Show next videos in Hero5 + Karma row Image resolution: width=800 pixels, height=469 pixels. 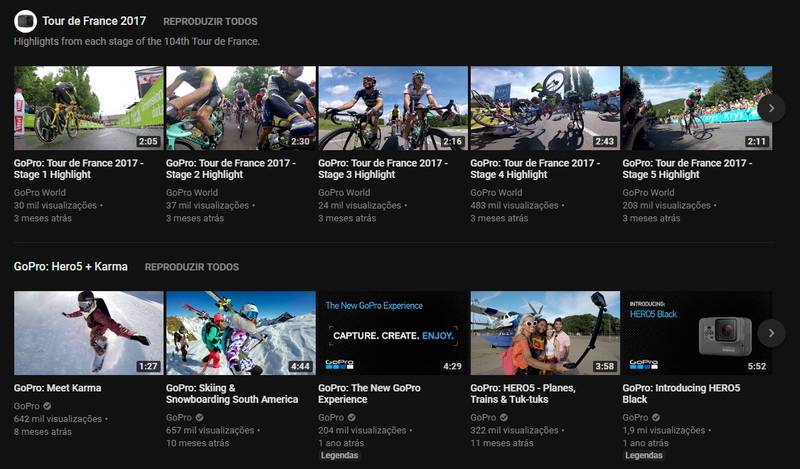771,333
